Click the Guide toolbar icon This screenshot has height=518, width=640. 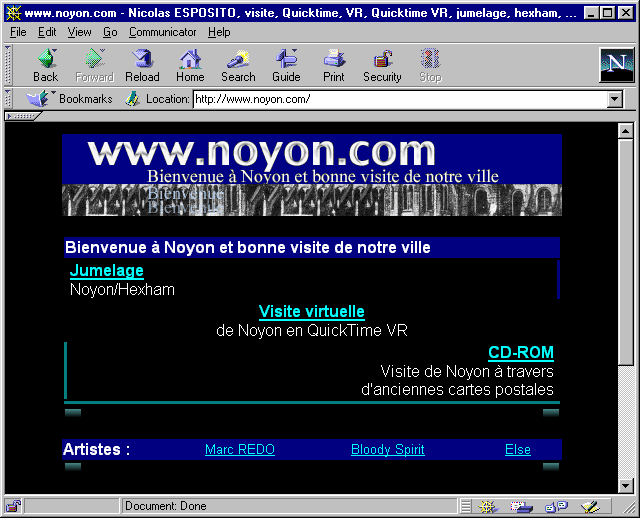(x=286, y=65)
